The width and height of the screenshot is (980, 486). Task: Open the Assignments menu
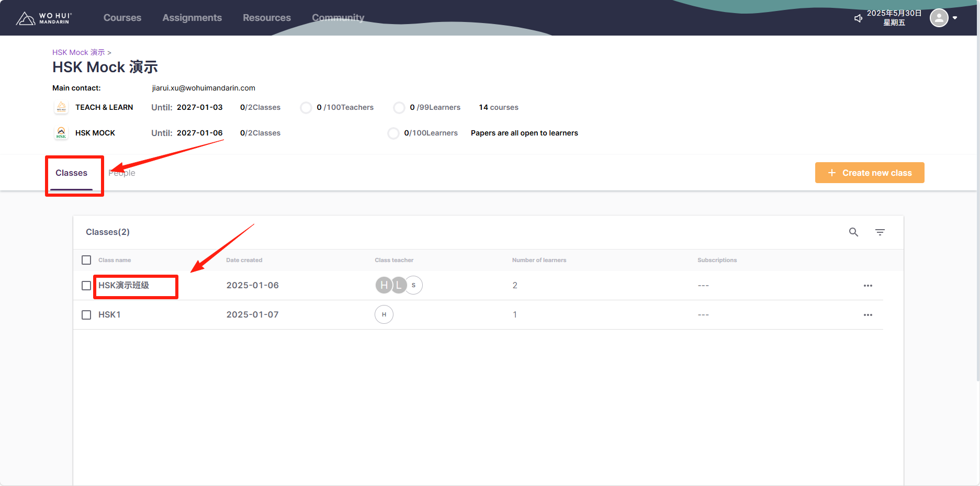pyautogui.click(x=192, y=18)
